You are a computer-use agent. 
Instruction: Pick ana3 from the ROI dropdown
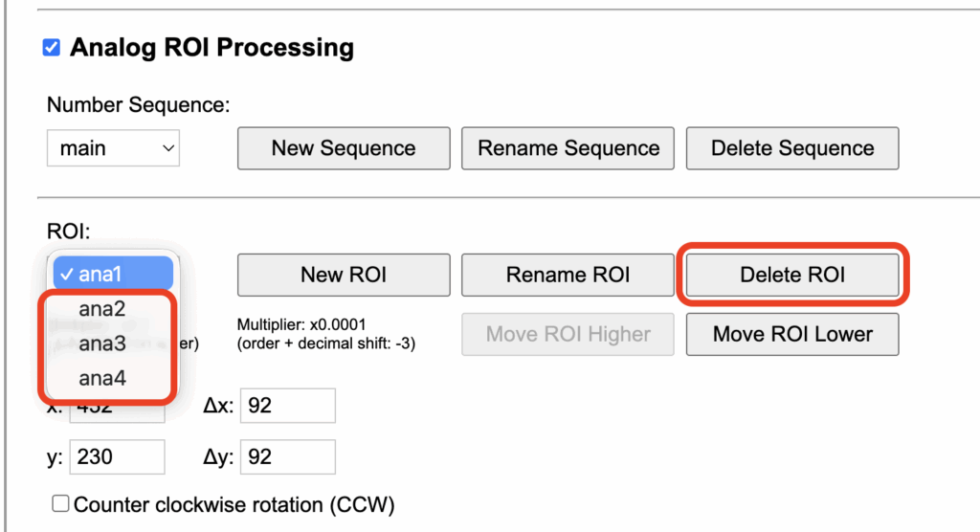tap(102, 344)
